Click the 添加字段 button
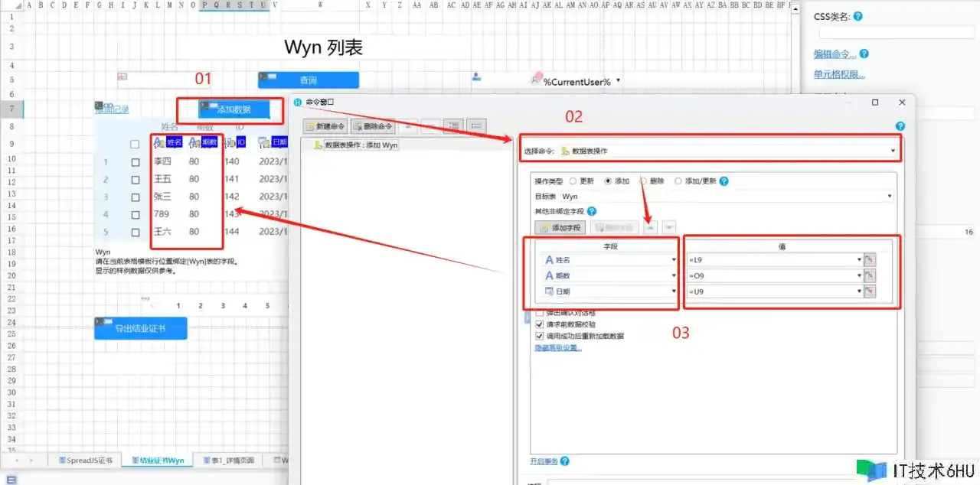 coord(560,228)
